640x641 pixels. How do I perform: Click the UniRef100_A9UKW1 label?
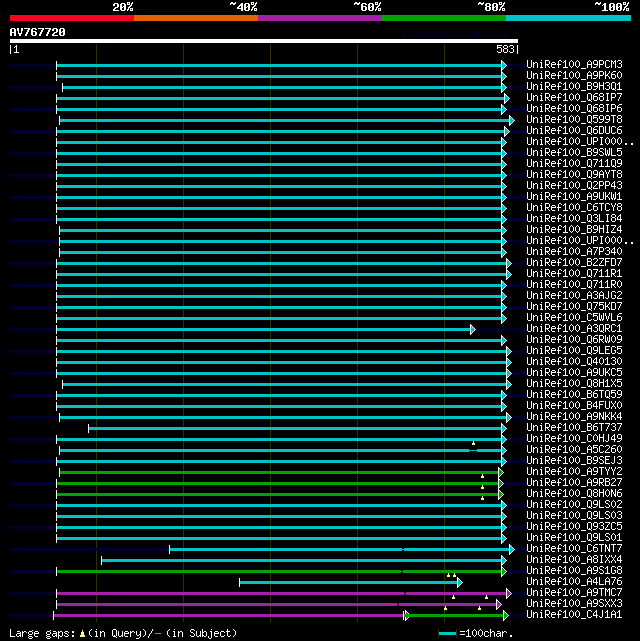tap(574, 197)
